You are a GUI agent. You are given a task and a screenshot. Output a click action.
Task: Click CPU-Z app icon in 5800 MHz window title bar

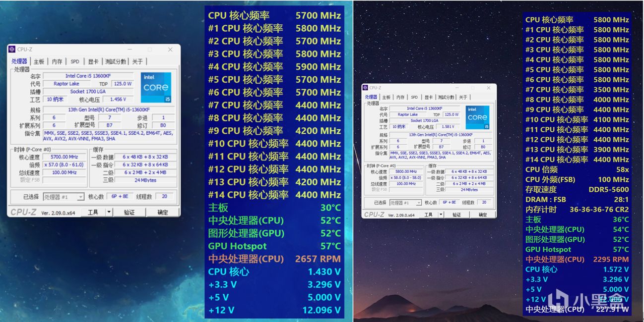pos(366,88)
